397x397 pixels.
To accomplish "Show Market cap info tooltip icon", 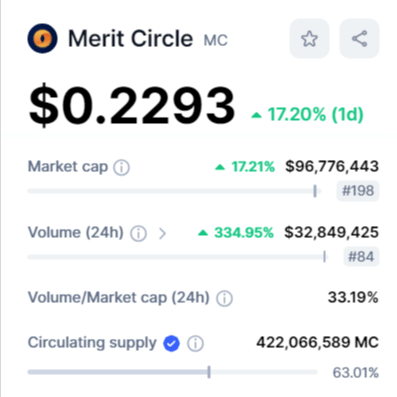I will [x=122, y=167].
